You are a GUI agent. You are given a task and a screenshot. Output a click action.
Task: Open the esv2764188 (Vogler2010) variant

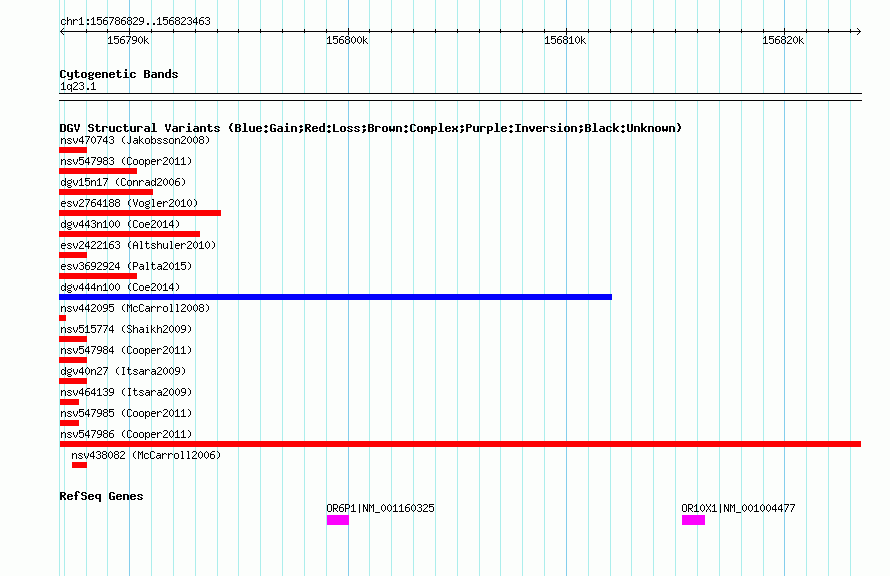click(129, 203)
